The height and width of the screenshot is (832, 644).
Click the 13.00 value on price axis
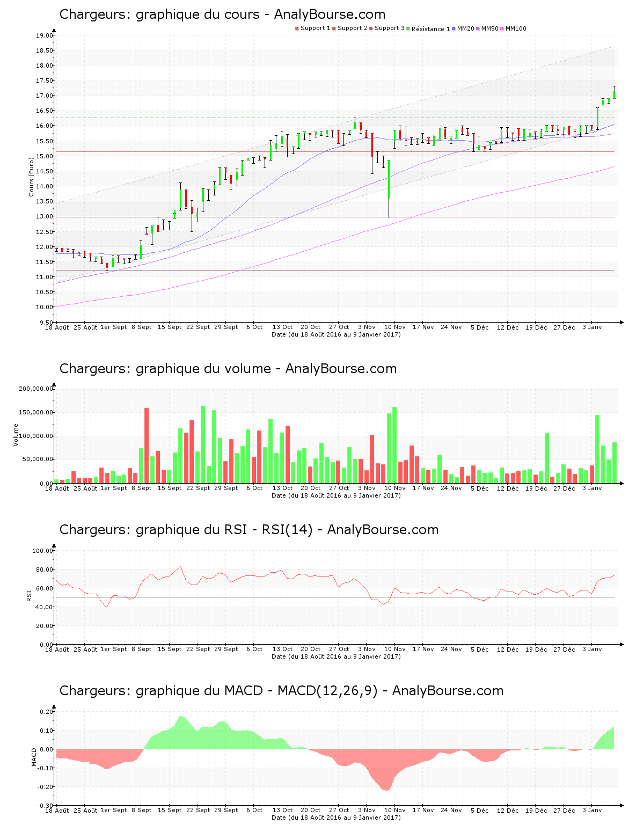click(x=44, y=216)
